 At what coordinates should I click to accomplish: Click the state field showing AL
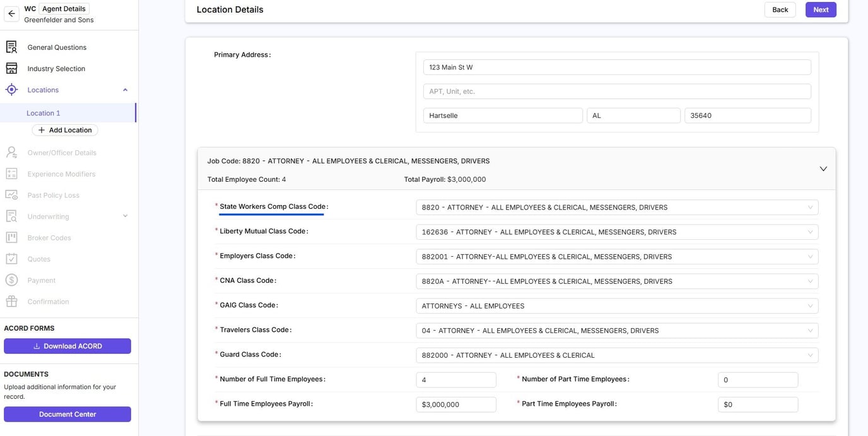633,115
